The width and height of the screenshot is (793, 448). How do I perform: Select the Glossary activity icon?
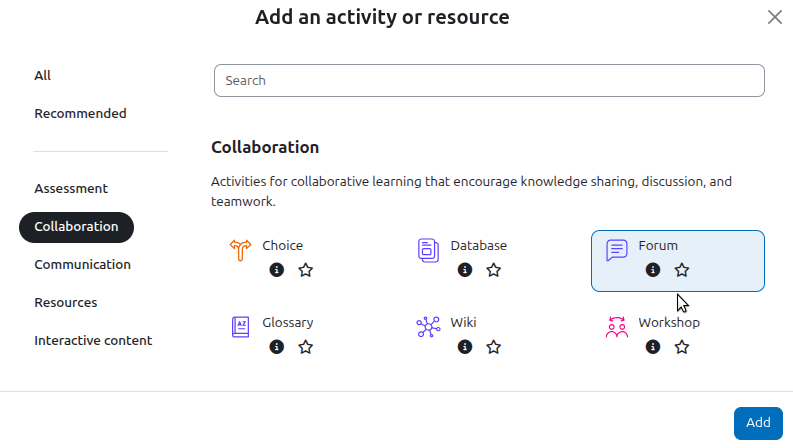tap(240, 327)
